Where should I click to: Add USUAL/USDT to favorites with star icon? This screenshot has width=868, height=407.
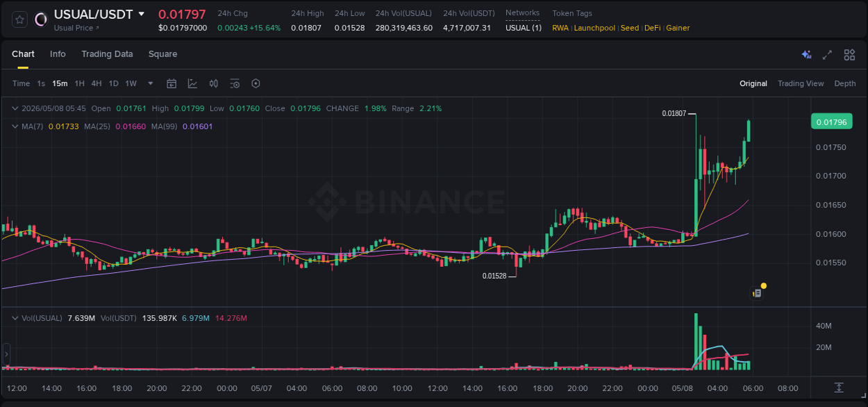[20, 19]
